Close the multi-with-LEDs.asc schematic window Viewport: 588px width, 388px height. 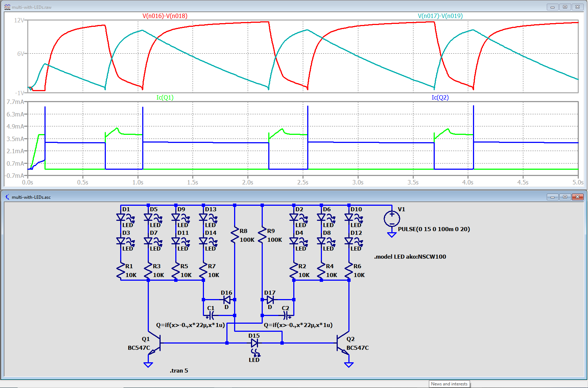[577, 197]
